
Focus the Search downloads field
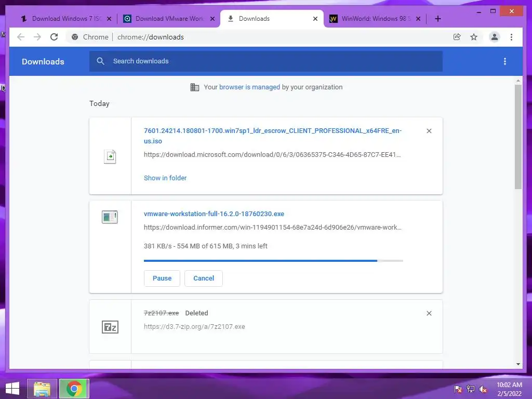coord(266,61)
